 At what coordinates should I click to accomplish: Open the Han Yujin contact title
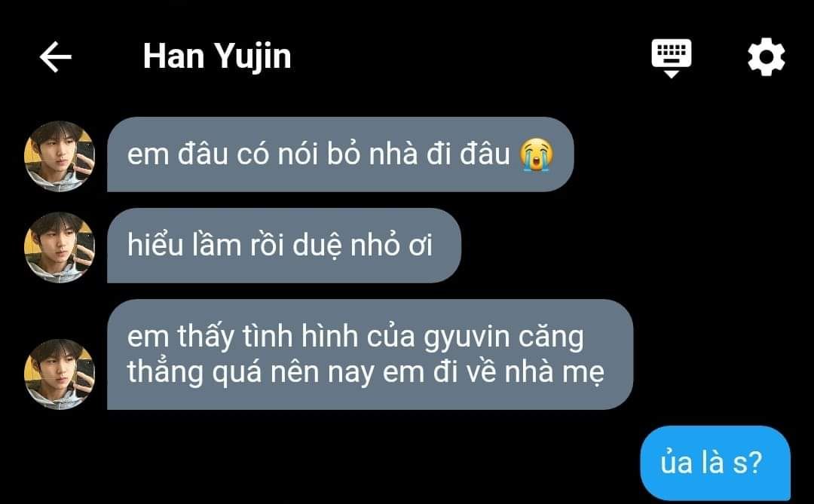(x=217, y=57)
